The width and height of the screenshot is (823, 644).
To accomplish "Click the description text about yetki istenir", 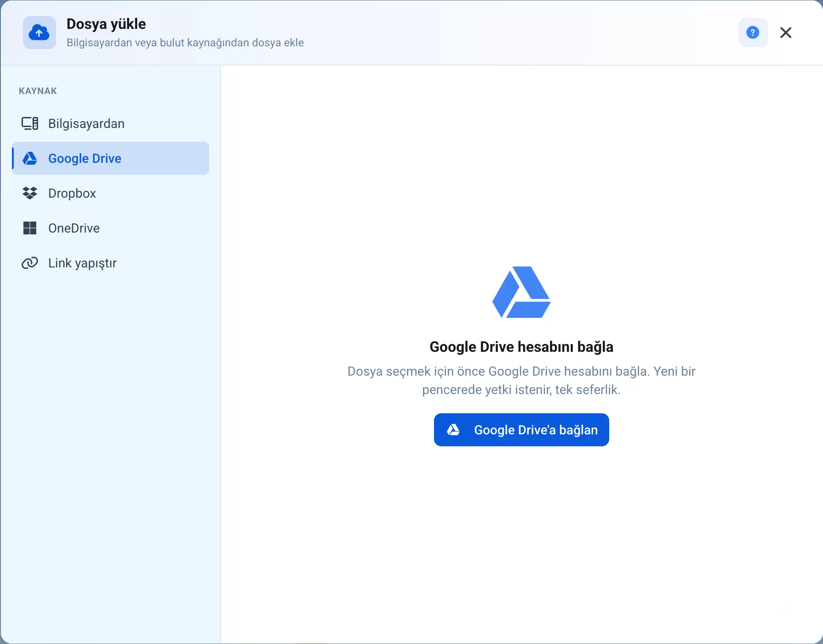I will 522,380.
